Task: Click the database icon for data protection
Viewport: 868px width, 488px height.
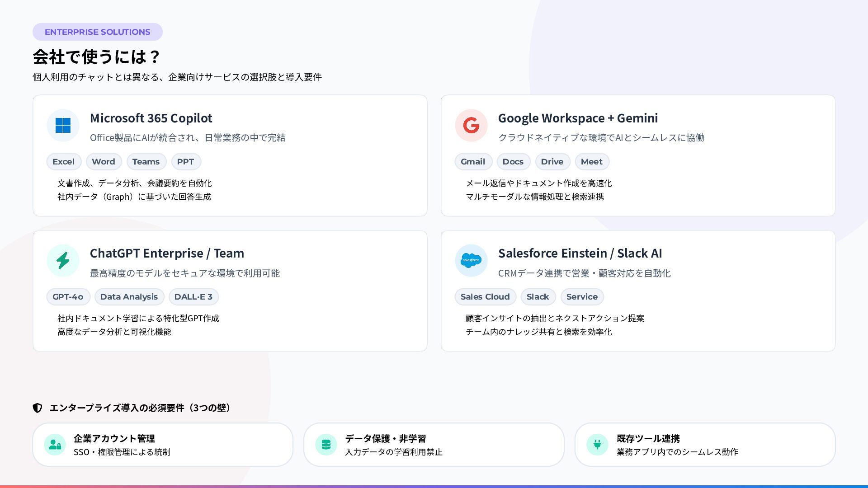Action: point(326,445)
